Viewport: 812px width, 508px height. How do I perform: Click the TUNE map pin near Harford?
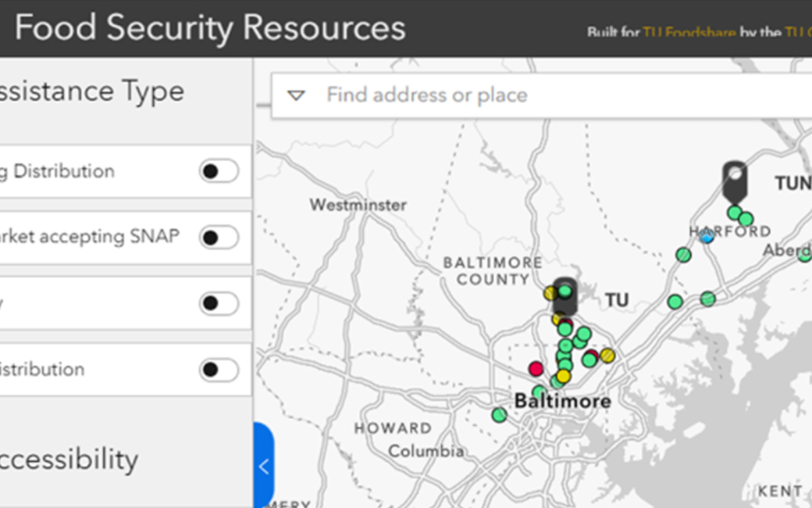[x=734, y=180]
